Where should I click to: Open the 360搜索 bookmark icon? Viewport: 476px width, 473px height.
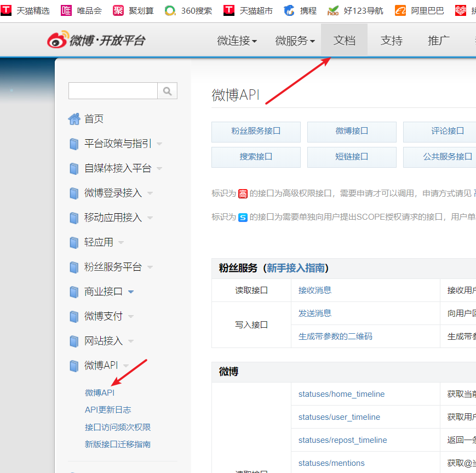click(x=170, y=10)
